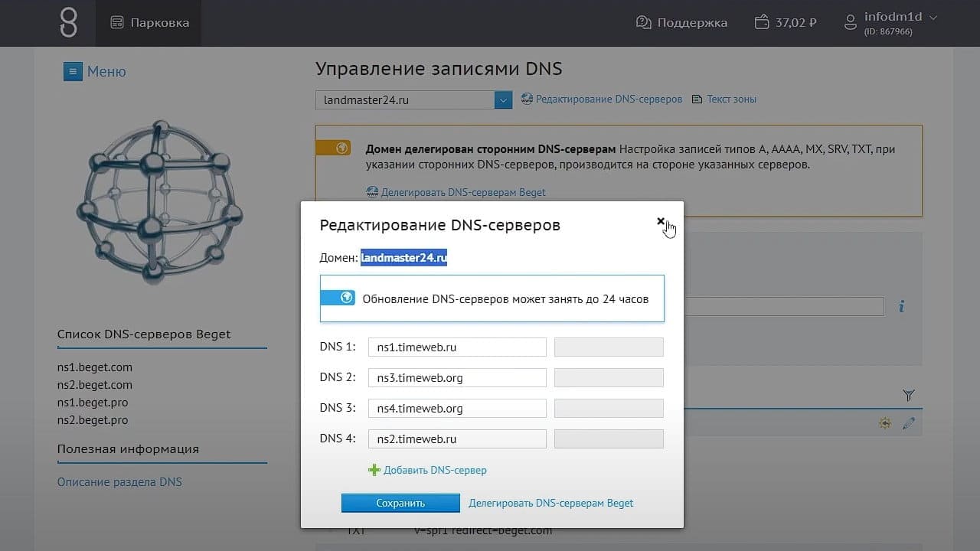This screenshot has width=980, height=551.
Task: Click ns2.beget.com in server list
Action: pos(95,385)
